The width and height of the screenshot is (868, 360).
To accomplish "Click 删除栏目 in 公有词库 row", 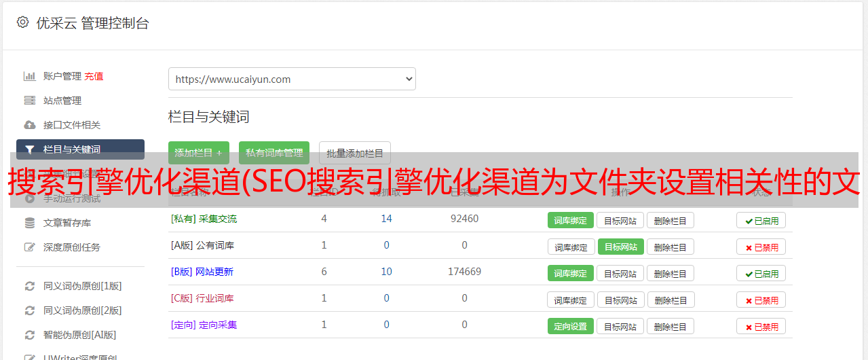I will pyautogui.click(x=670, y=247).
